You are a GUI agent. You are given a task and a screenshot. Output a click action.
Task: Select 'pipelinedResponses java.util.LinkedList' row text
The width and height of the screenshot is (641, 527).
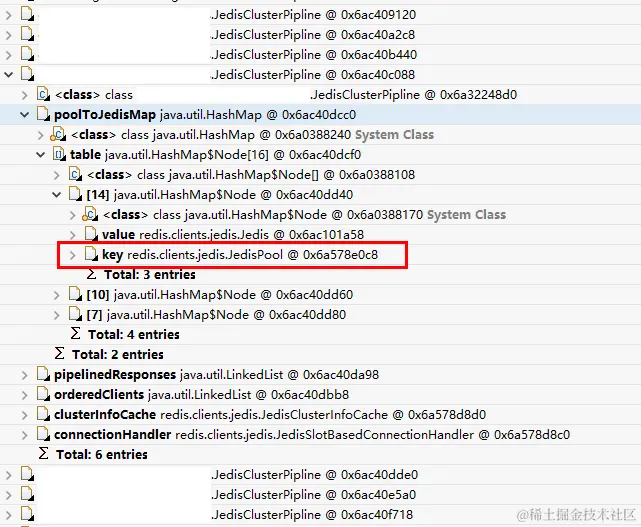point(217,375)
